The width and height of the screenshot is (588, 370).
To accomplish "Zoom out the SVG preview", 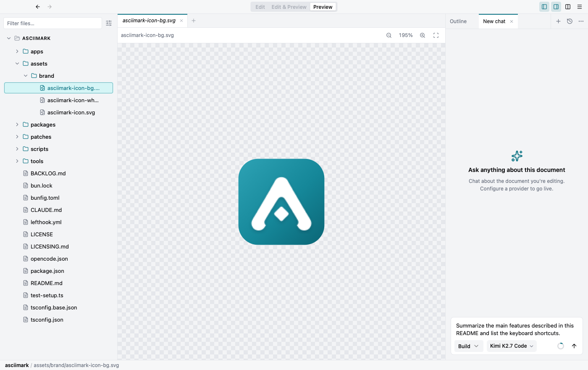I will 389,35.
